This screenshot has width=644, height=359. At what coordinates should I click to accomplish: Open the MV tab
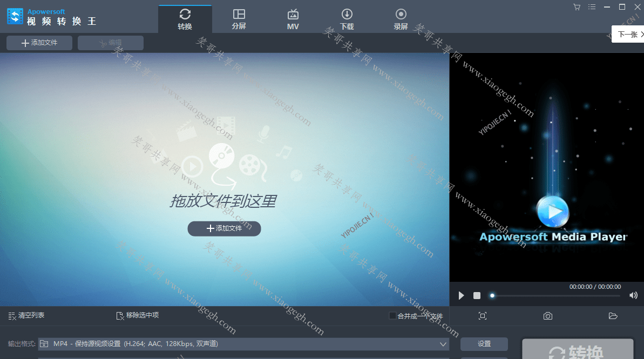coord(293,19)
